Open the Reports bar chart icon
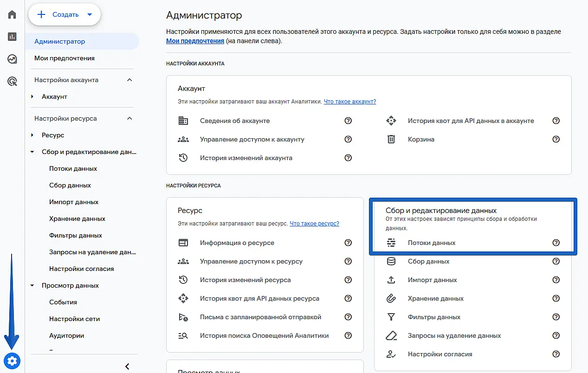 [13, 37]
